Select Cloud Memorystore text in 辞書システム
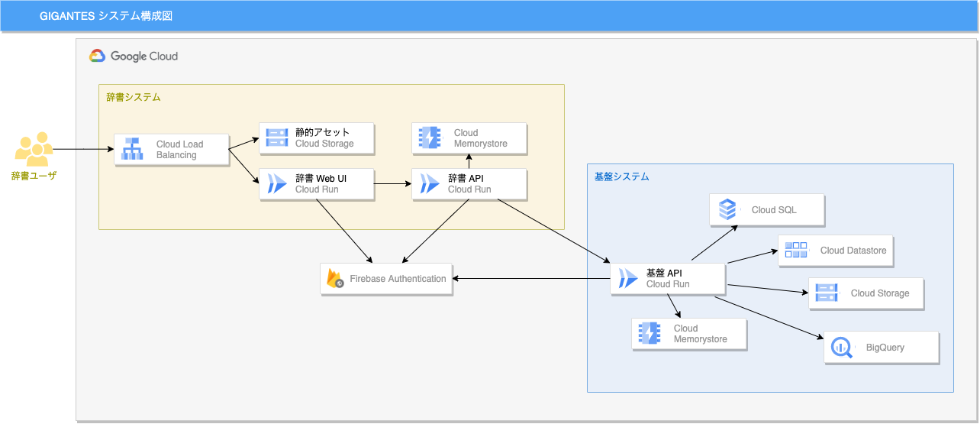Image resolution: width=980 pixels, height=424 pixels. [x=481, y=138]
